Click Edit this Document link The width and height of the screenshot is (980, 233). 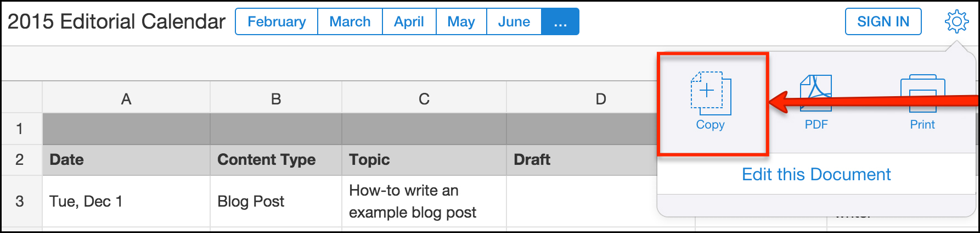pos(816,174)
